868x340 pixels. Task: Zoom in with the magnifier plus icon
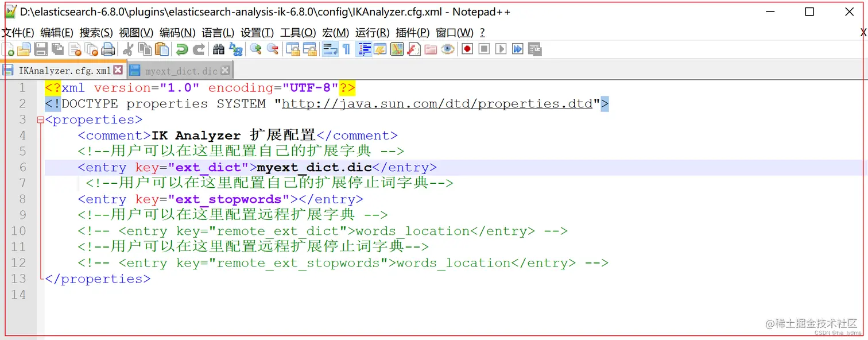pos(256,49)
